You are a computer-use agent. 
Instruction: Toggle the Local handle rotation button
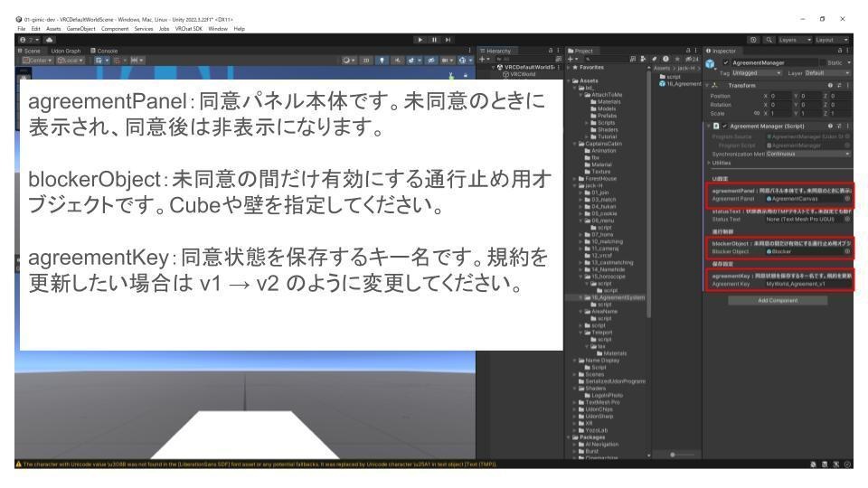(x=71, y=61)
